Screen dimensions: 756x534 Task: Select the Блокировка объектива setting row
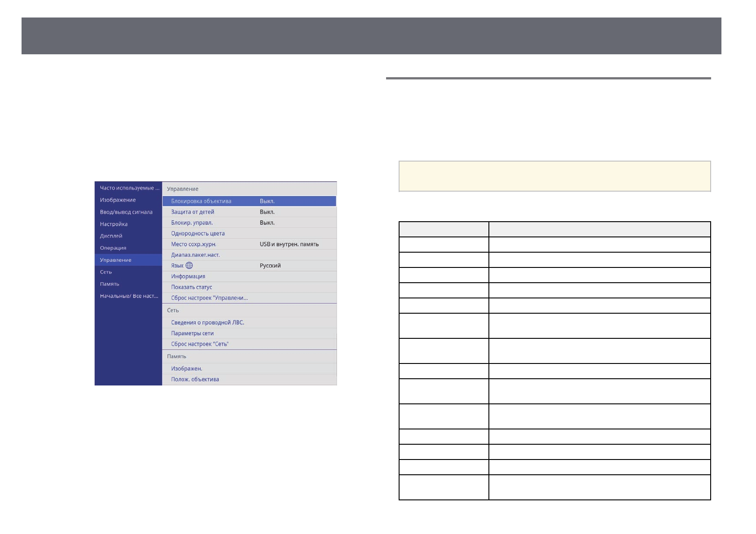[x=249, y=201]
